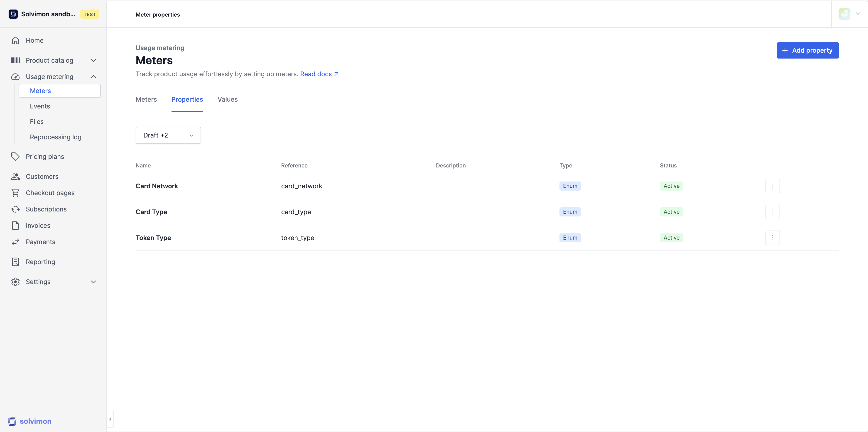Viewport: 868px width, 432px height.
Task: Open Card Network row options menu
Action: click(772, 186)
